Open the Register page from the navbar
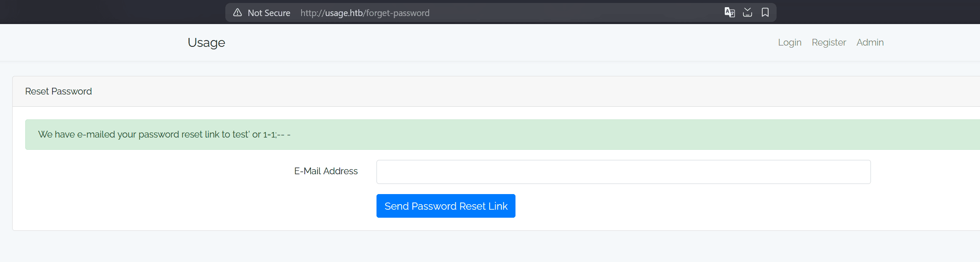980x262 pixels. pos(828,42)
